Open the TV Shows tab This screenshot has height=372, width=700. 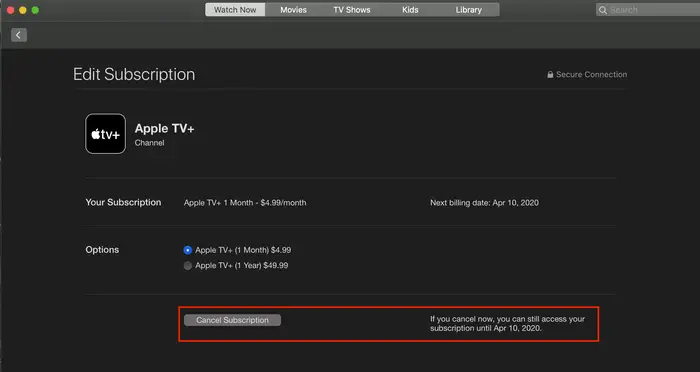(x=352, y=10)
